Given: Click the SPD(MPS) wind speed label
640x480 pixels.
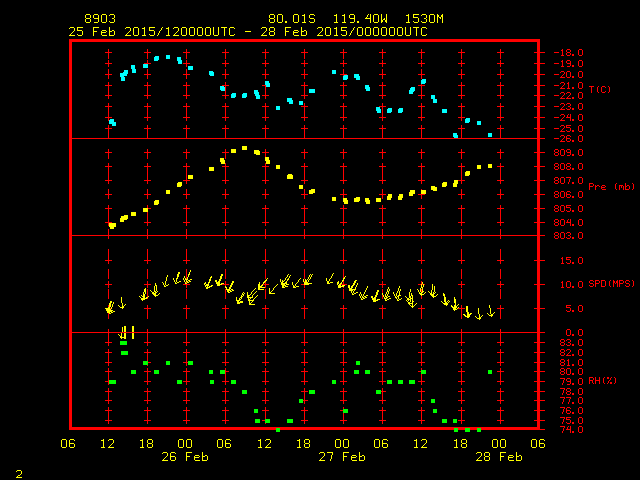Looking at the screenshot, I should [x=611, y=284].
